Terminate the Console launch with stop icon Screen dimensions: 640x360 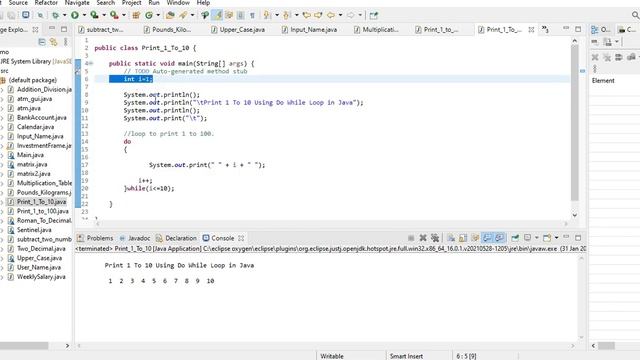pyautogui.click(x=411, y=238)
